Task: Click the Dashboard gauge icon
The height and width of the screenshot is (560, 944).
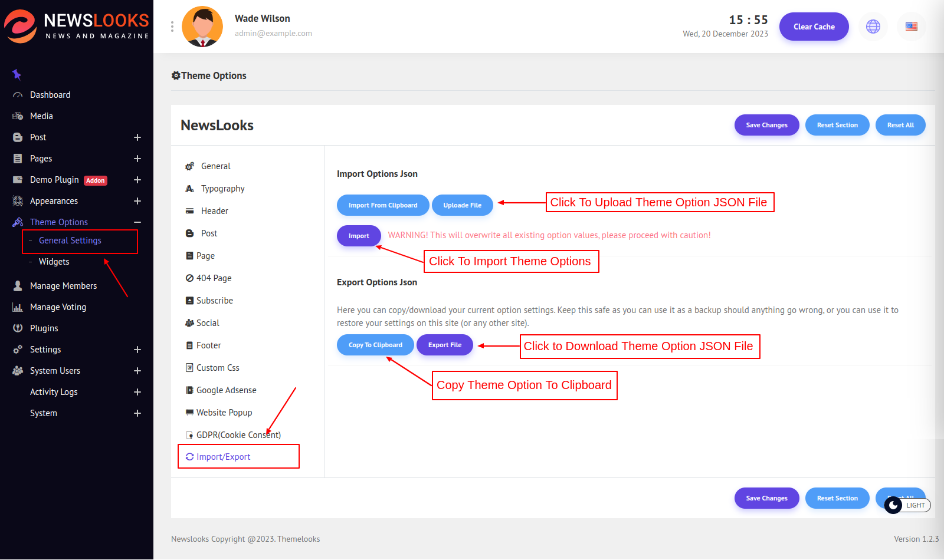Action: point(18,95)
